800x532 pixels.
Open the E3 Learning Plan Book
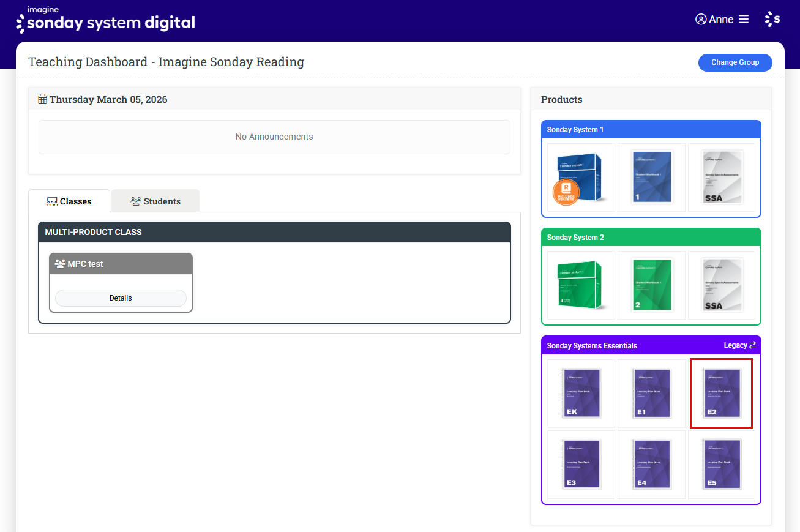[580, 465]
